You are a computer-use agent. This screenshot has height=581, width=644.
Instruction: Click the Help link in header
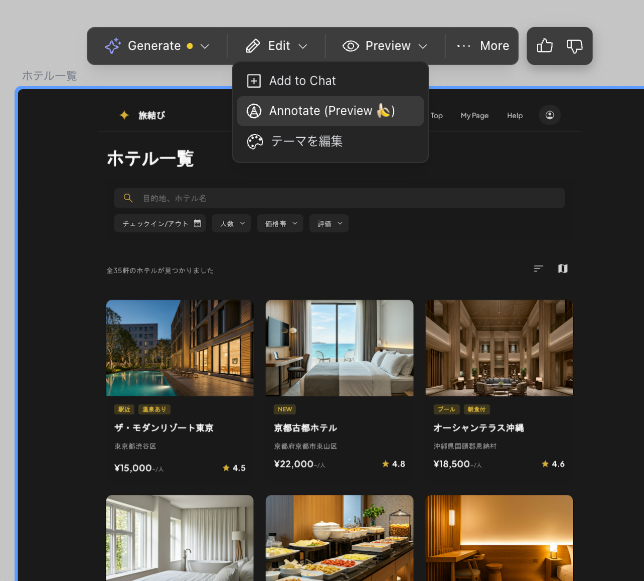[514, 115]
